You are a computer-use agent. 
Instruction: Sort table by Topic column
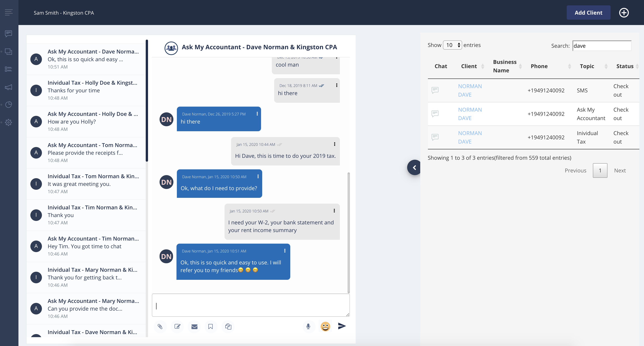[x=587, y=66]
